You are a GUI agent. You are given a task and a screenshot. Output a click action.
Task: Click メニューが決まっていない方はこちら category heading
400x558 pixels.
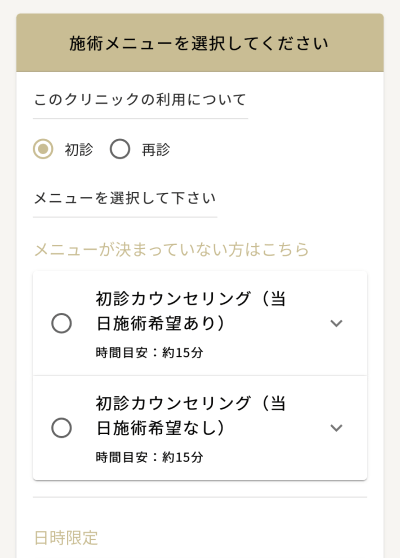pos(172,249)
